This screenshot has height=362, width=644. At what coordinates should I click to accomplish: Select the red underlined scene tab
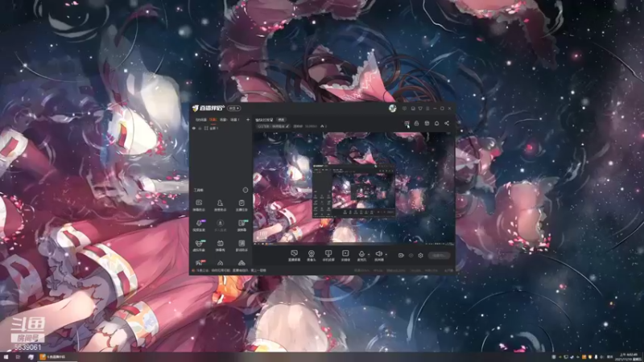click(x=213, y=119)
